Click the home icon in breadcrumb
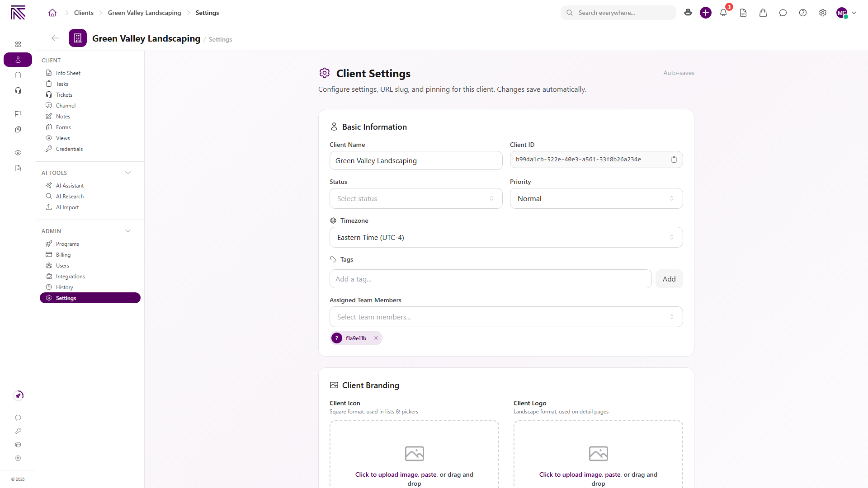This screenshot has width=868, height=488. click(x=52, y=13)
